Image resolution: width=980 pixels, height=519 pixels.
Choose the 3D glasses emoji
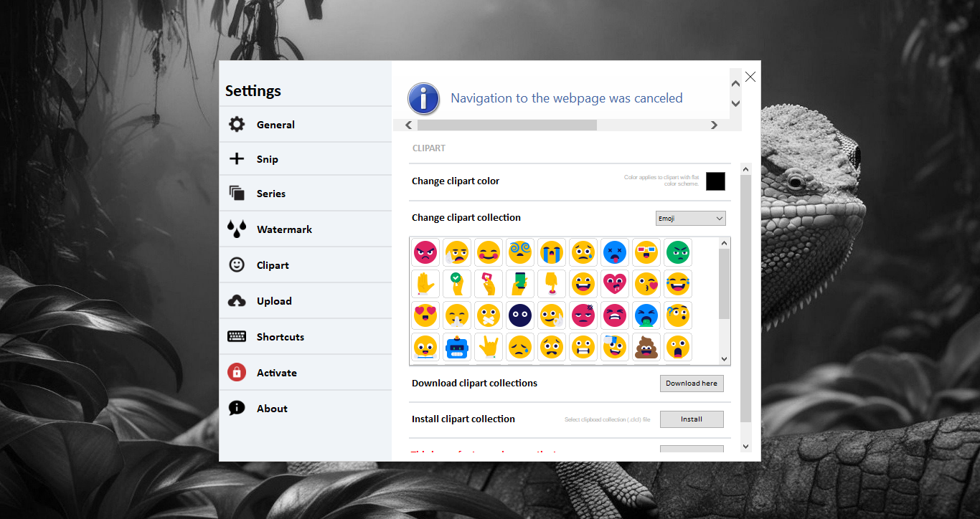[646, 252]
